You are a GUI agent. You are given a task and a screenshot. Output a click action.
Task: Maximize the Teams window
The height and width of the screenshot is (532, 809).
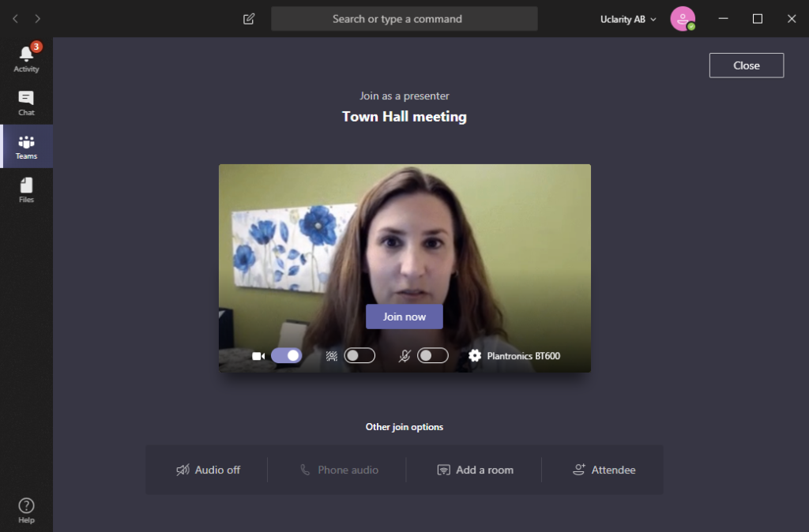pyautogui.click(x=758, y=19)
